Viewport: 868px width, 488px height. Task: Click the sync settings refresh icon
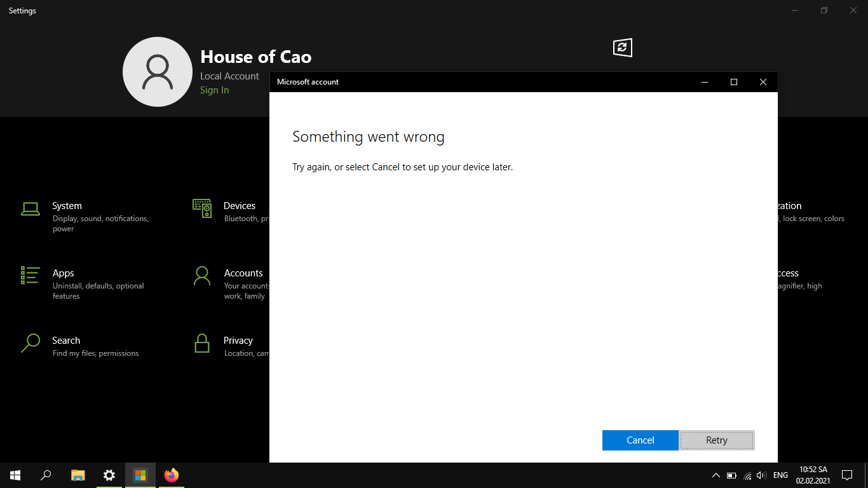pyautogui.click(x=622, y=47)
